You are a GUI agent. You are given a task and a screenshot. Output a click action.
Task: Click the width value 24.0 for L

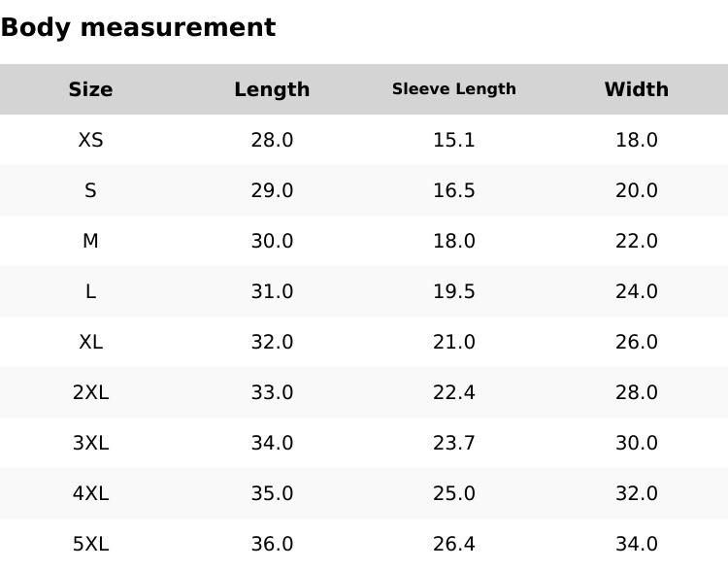(636, 291)
